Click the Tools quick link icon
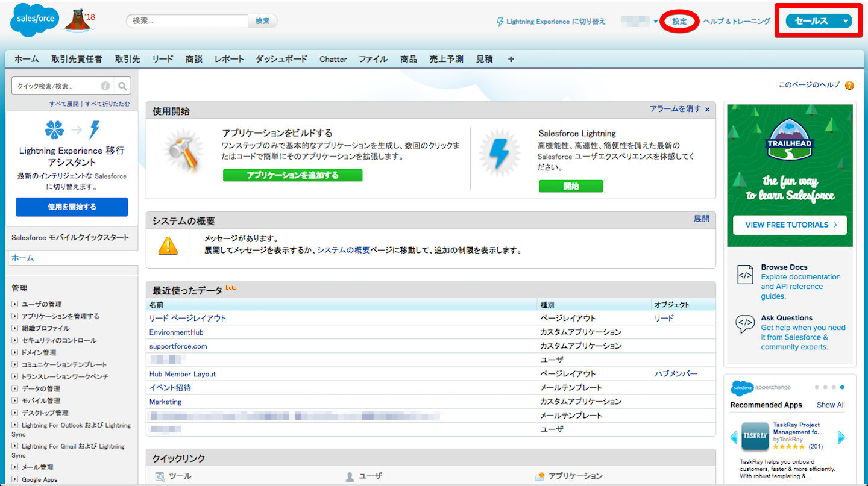 (x=160, y=476)
